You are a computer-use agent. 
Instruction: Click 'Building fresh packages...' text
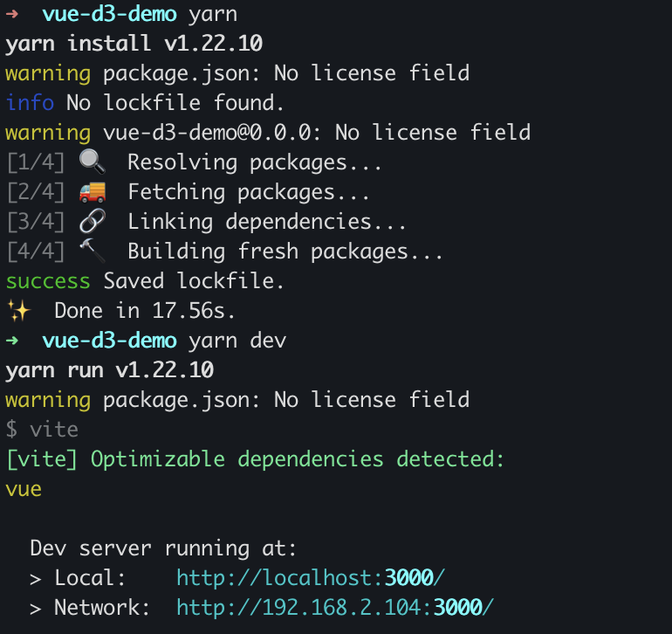click(x=285, y=252)
